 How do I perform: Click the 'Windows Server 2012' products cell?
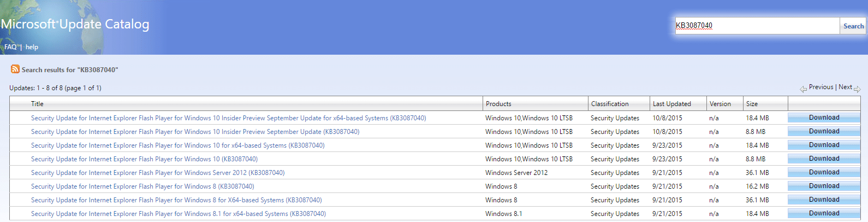pos(516,173)
